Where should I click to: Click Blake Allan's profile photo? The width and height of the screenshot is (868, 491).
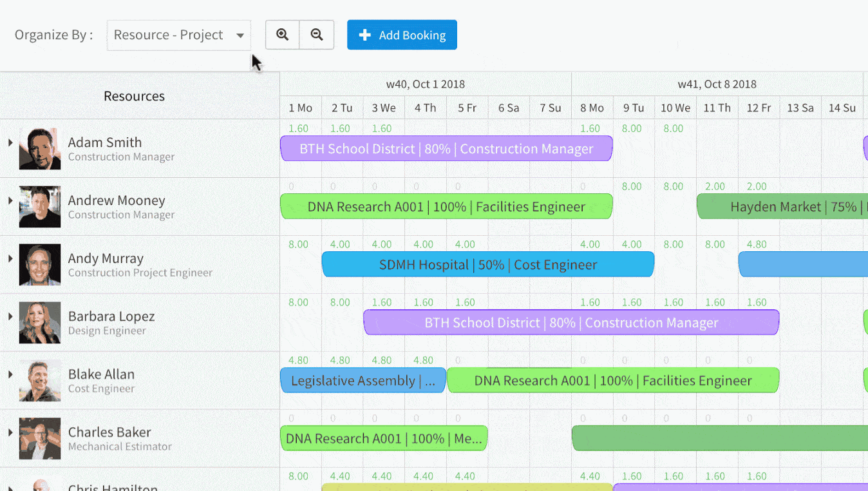point(40,381)
